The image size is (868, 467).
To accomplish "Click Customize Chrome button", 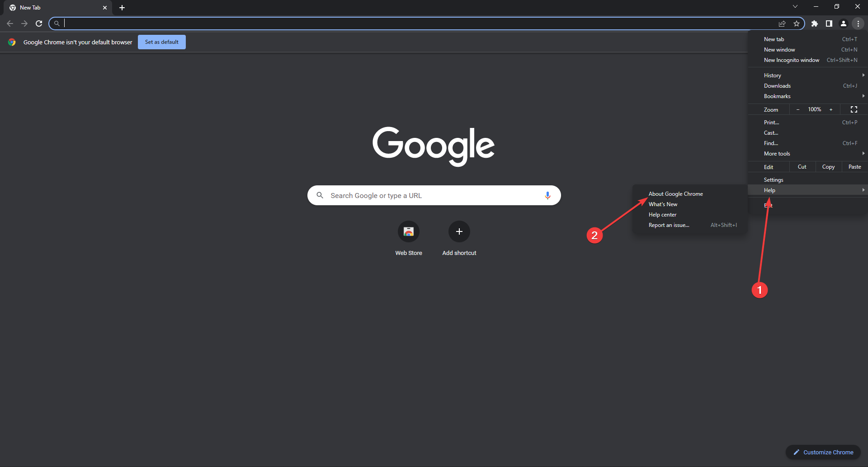I will click(823, 452).
